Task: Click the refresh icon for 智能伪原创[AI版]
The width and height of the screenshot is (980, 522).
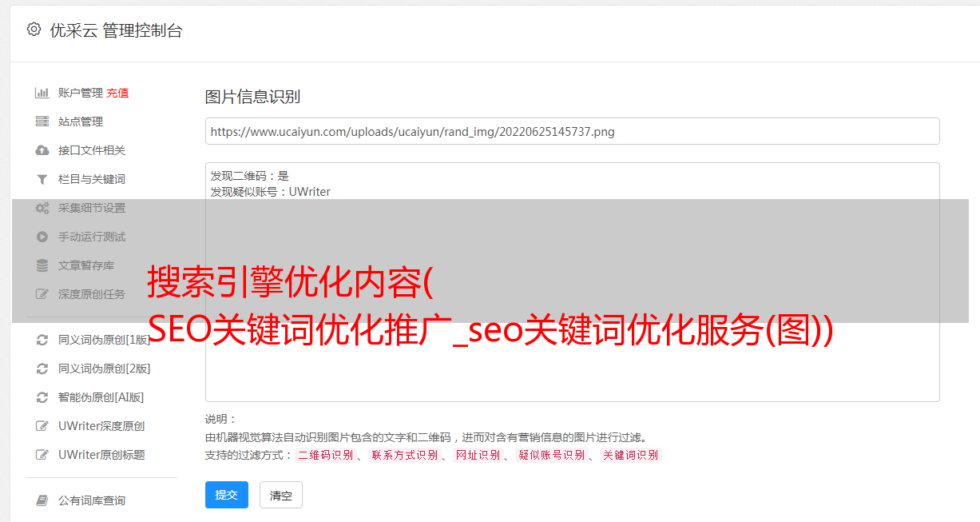Action: [42, 397]
